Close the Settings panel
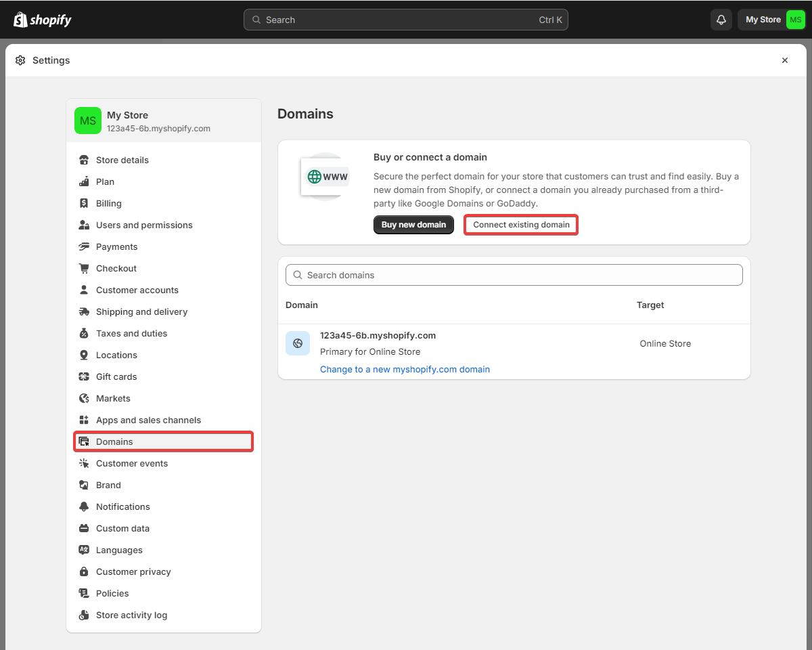 (x=785, y=60)
